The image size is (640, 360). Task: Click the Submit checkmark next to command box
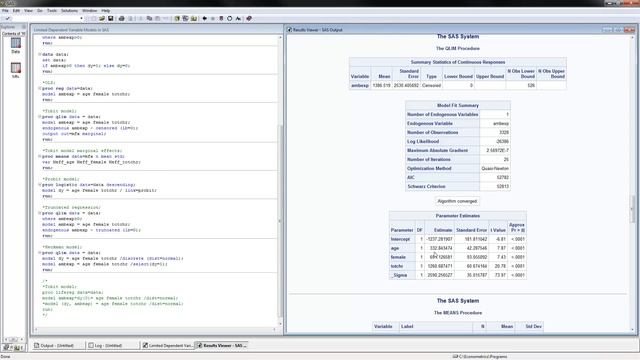point(8,18)
